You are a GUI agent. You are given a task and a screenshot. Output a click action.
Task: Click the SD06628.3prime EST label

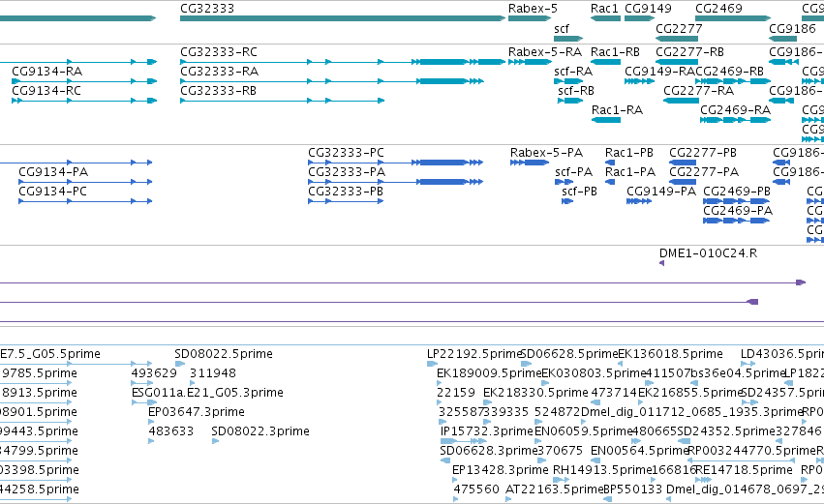(489, 451)
